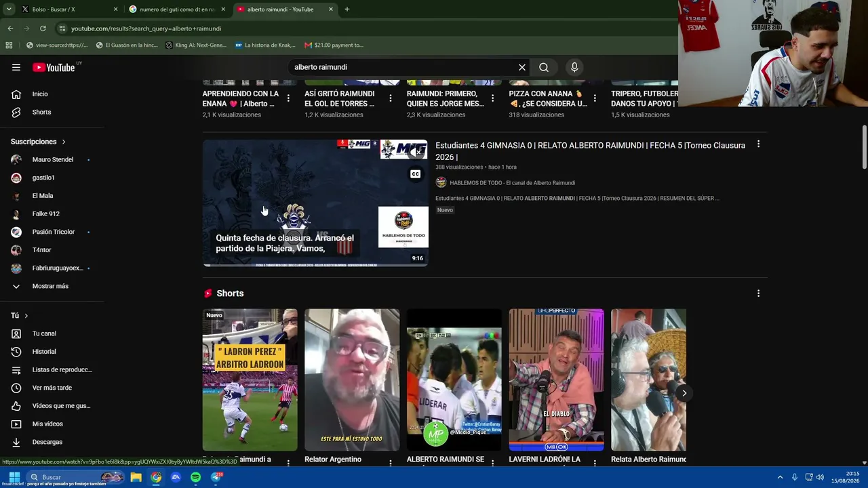Submit search with the magnifying glass button

544,67
